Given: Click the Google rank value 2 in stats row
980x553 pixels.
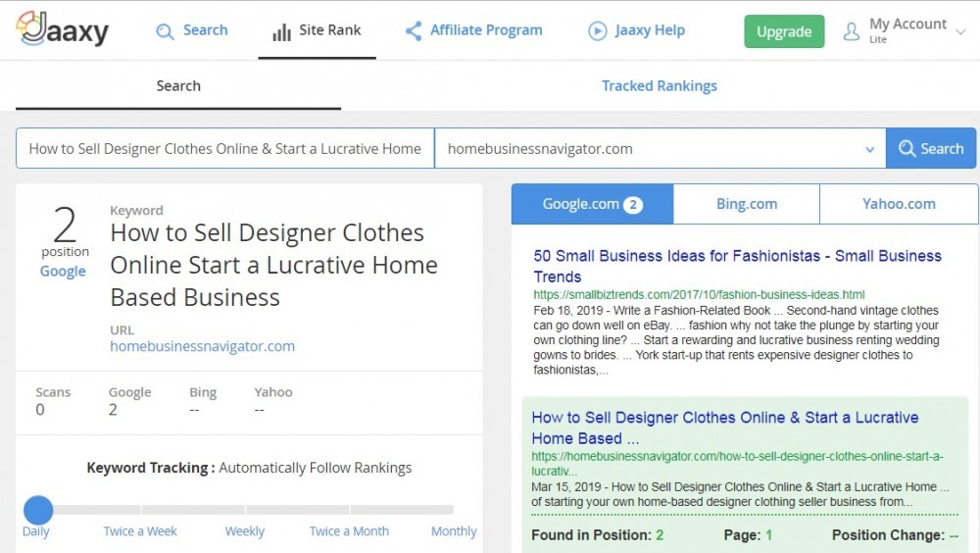Looking at the screenshot, I should 113,410.
